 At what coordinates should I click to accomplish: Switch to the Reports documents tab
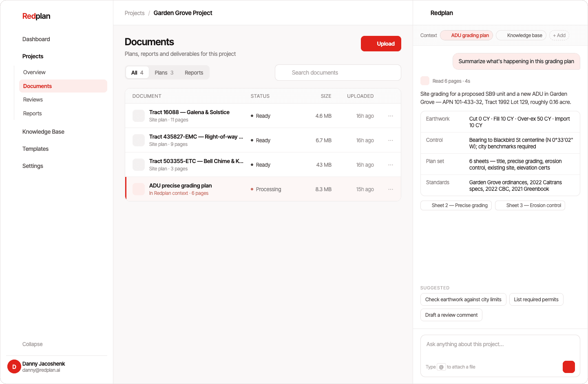(194, 73)
